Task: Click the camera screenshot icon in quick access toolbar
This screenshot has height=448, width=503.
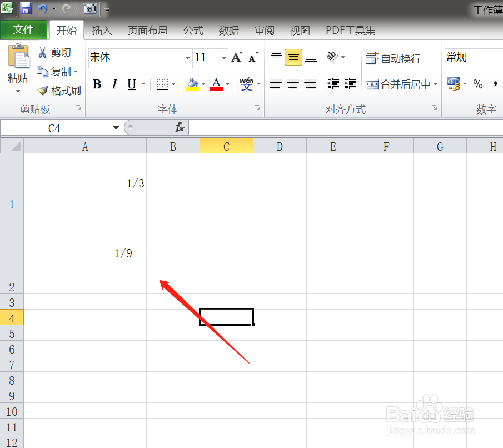Action: click(x=90, y=8)
